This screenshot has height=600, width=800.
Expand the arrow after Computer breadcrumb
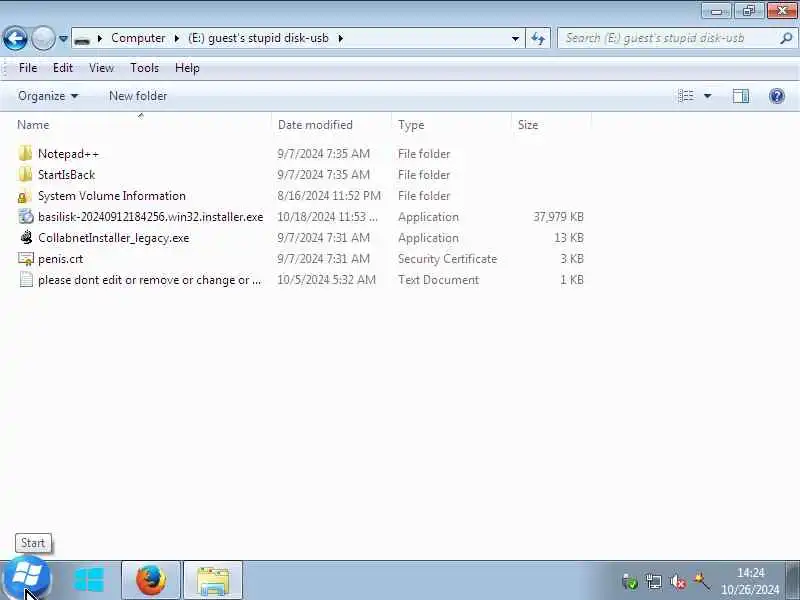click(x=177, y=38)
